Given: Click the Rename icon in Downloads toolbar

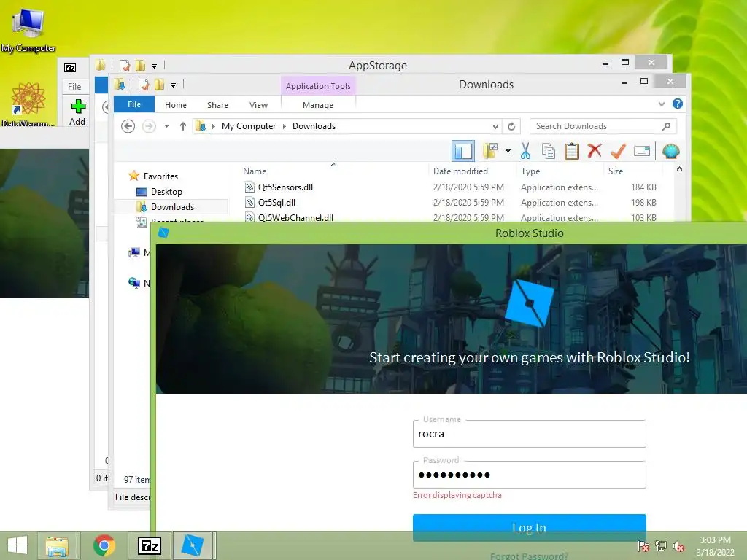Looking at the screenshot, I should point(642,152).
